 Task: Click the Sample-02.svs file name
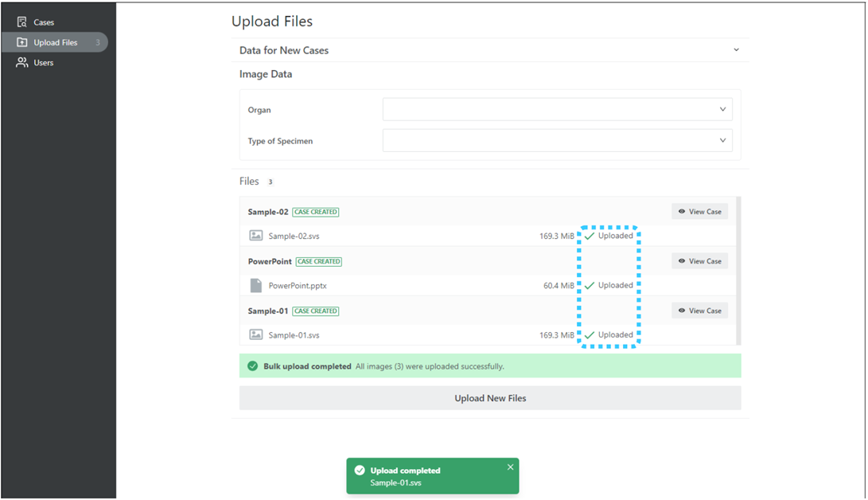(294, 236)
